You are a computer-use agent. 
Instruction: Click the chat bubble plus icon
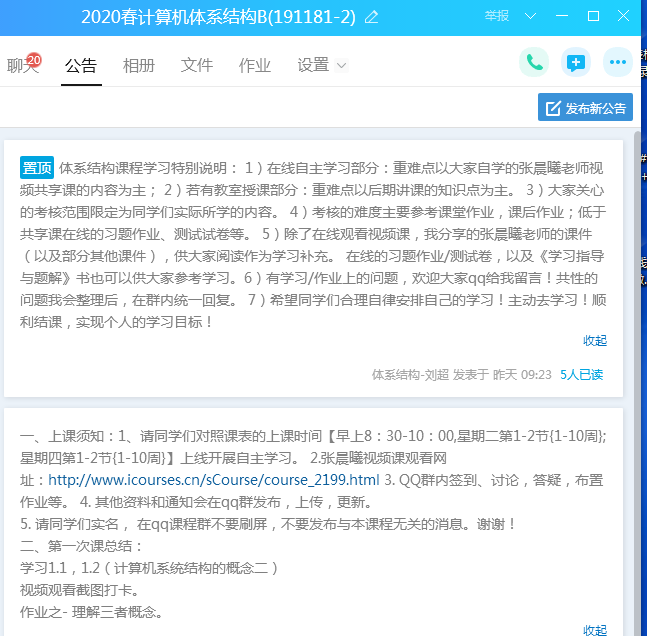pos(576,62)
